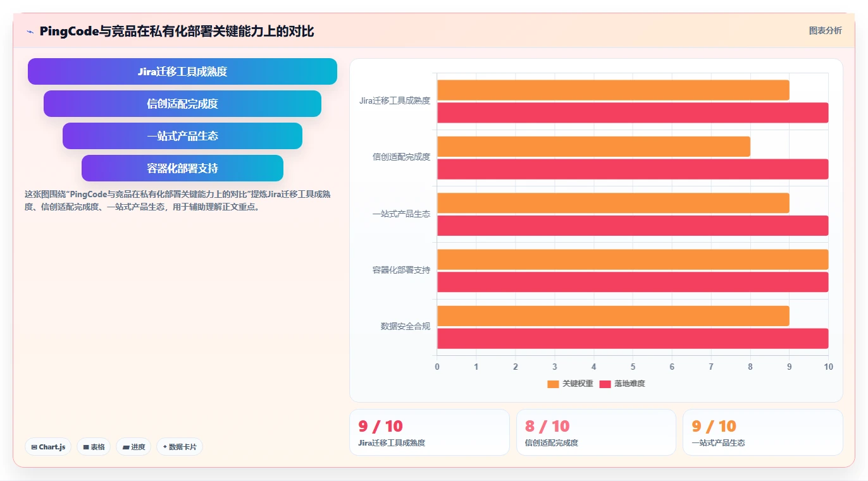The width and height of the screenshot is (868, 481).
Task: Open the 8 / 10 信创适配完成度 data card
Action: click(596, 432)
